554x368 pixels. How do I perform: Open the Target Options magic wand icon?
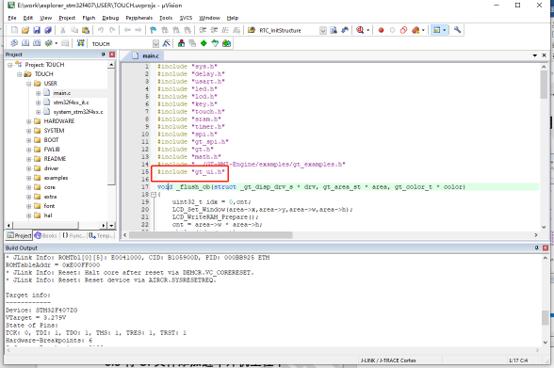click(166, 43)
